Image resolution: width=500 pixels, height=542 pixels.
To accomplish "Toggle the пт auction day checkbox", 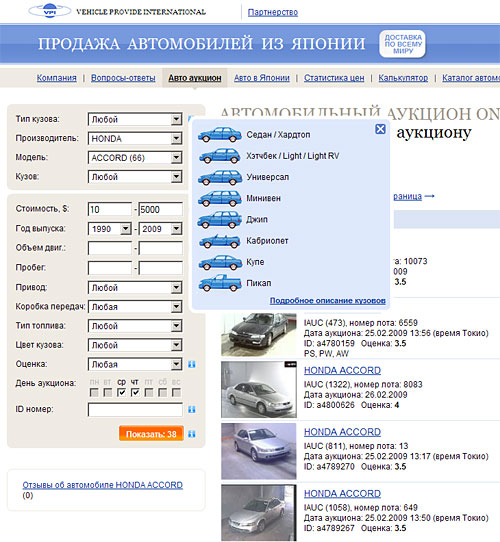I will coord(149,393).
